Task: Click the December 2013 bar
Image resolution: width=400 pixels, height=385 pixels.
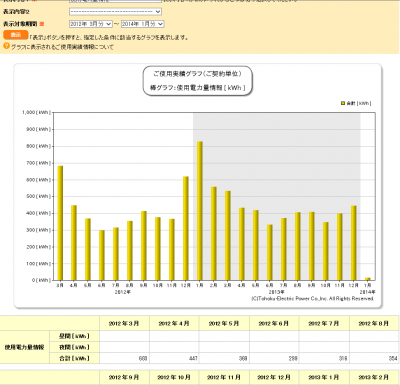Action: 354,243
